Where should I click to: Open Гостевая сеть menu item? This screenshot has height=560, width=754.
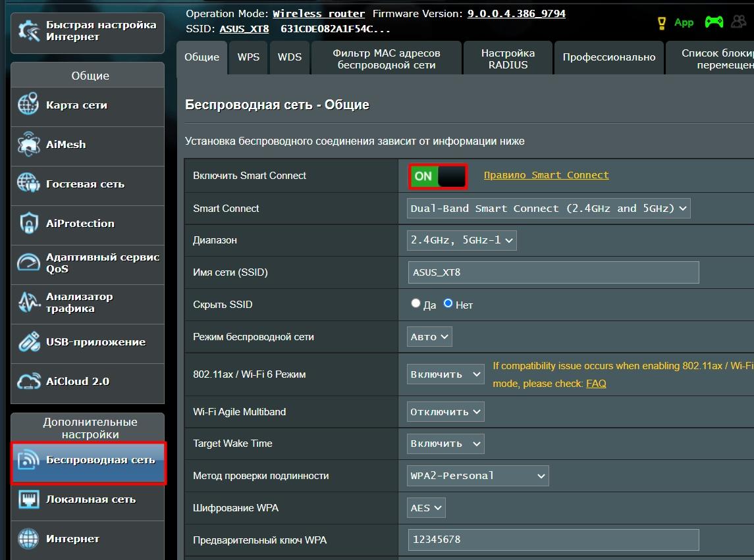tap(88, 186)
